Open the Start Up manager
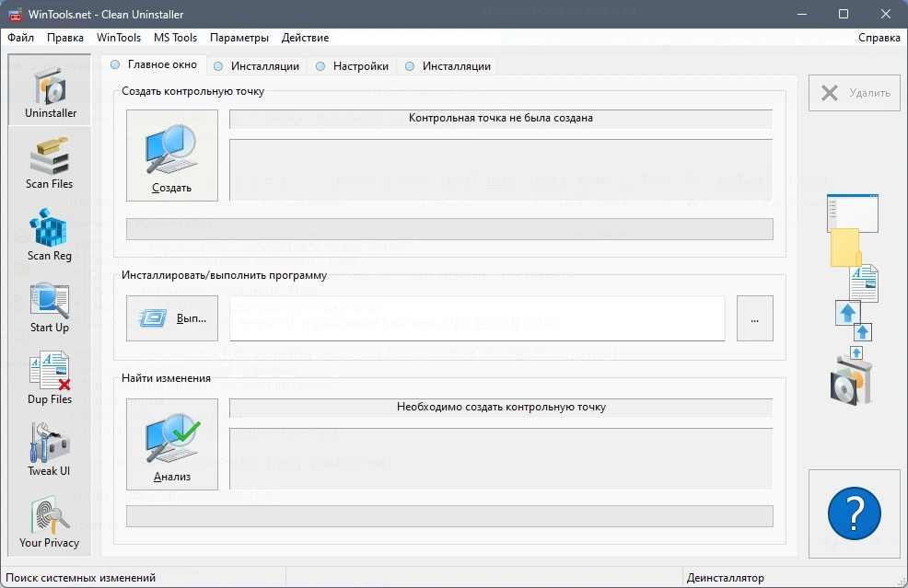Screen dimensions: 908x588 (50, 306)
